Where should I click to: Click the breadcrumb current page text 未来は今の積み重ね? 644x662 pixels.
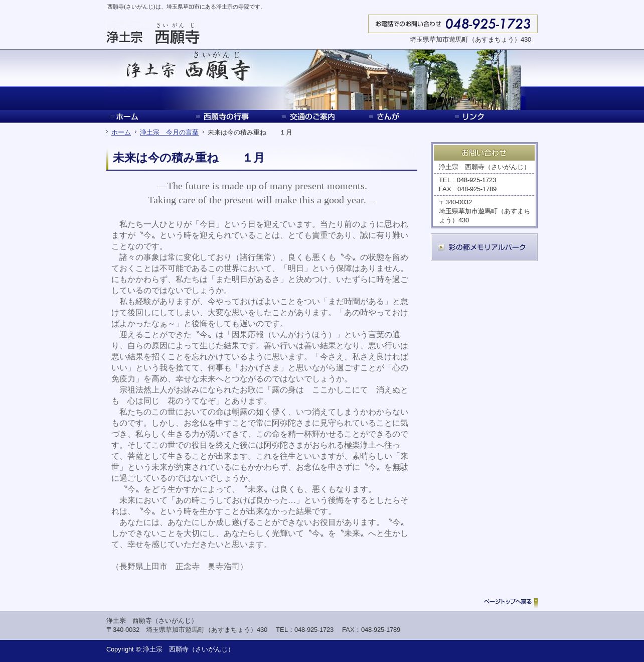click(x=250, y=133)
